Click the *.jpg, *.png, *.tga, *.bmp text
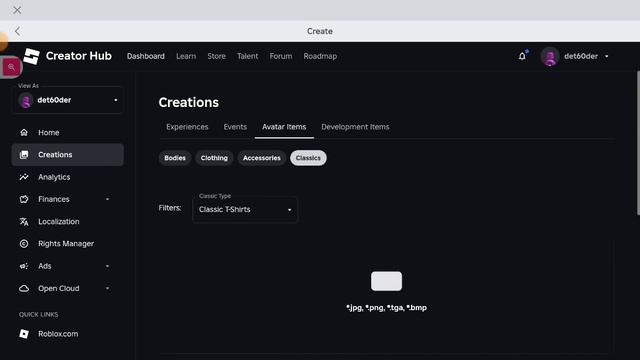This screenshot has height=360, width=640. [x=387, y=308]
